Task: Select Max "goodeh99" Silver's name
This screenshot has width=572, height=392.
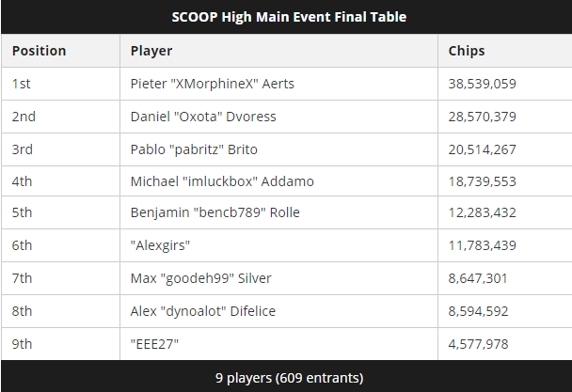Action: (202, 279)
